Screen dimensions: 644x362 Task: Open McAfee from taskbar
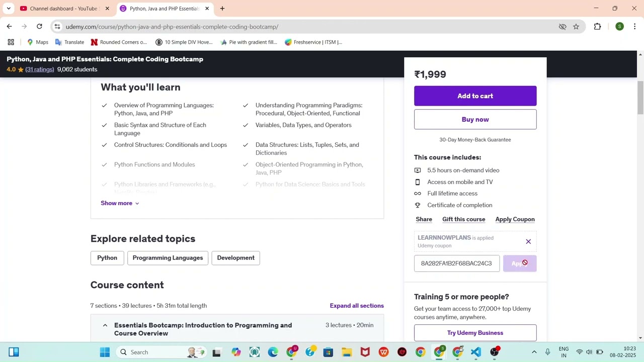click(x=365, y=352)
